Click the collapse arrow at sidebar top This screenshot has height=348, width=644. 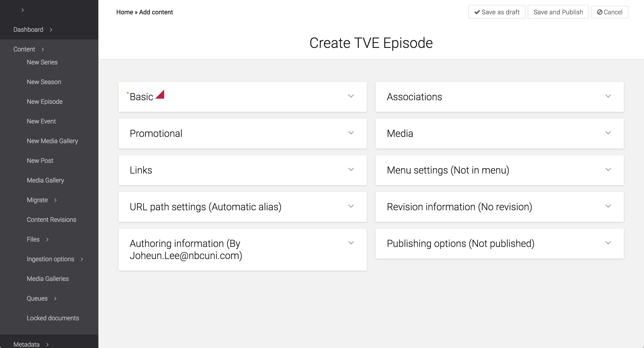click(23, 10)
